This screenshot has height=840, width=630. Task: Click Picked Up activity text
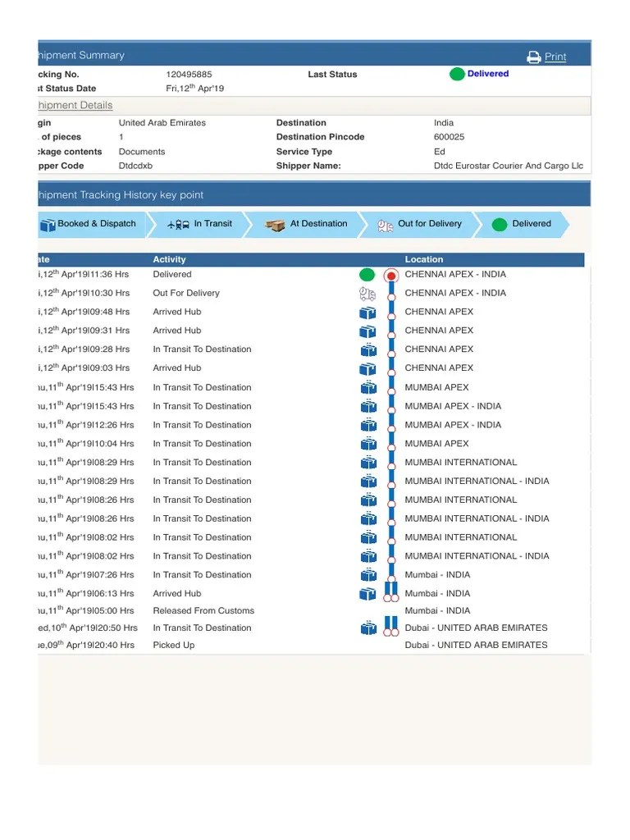174,645
